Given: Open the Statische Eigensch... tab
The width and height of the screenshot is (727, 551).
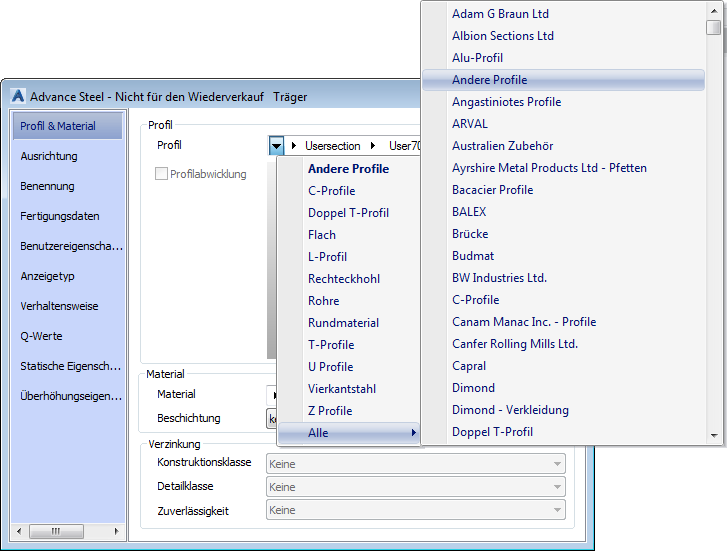Looking at the screenshot, I should pyautogui.click(x=68, y=366).
